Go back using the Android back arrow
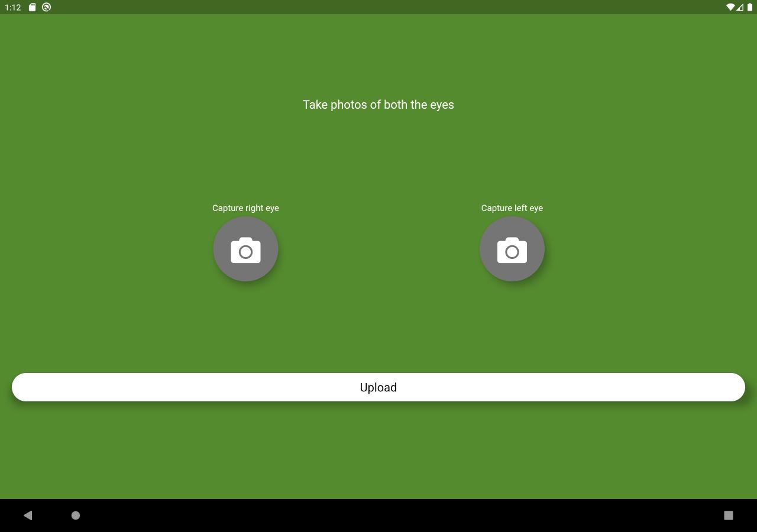Screen dimensions: 757x532 point(27,515)
